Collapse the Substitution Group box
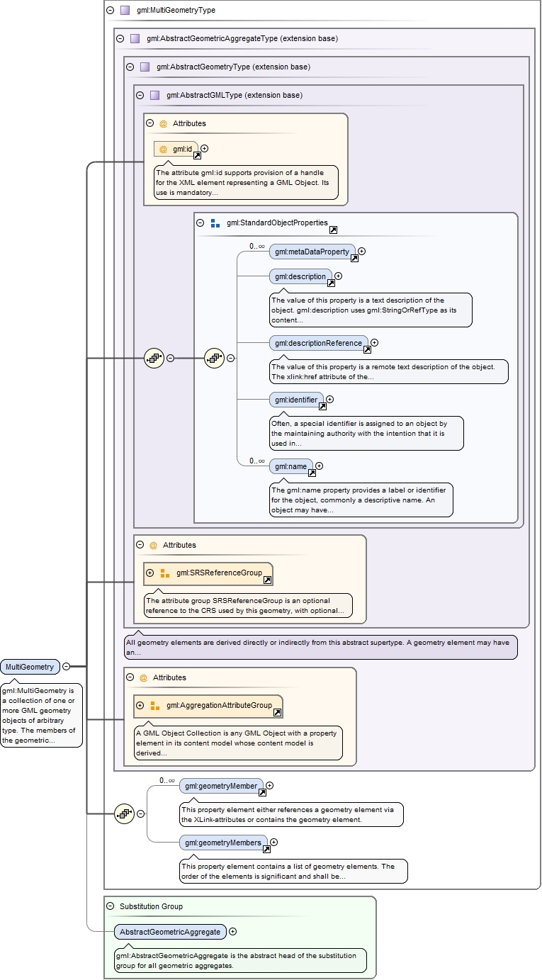The width and height of the screenshot is (542, 980). point(110,906)
